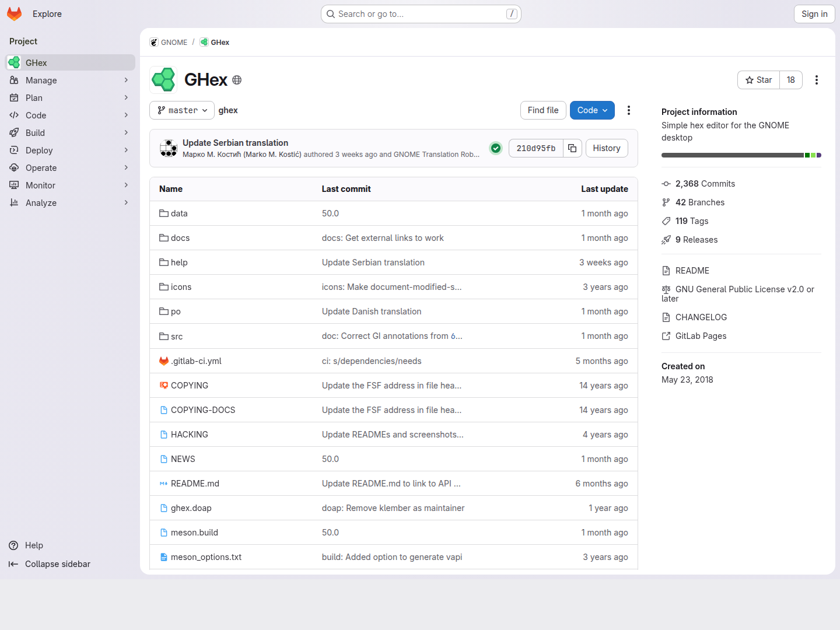Click the icons folder icon
This screenshot has width=840, height=630.
tap(164, 287)
